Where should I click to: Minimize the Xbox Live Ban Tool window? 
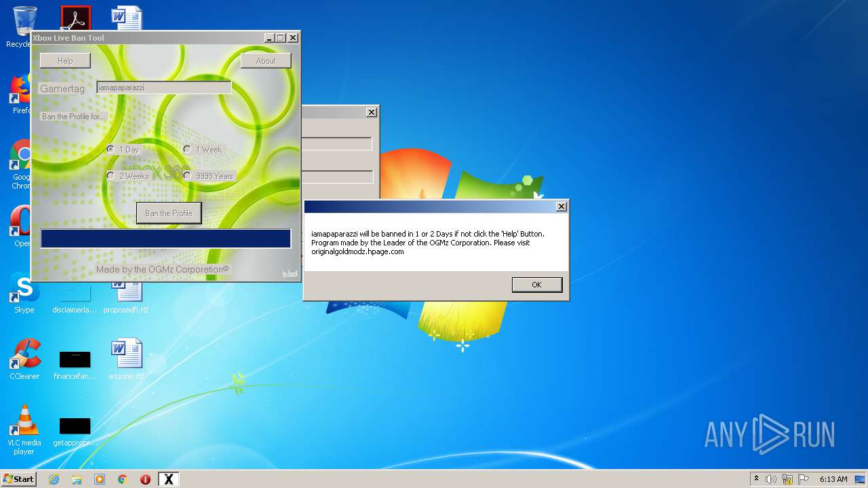pos(269,38)
